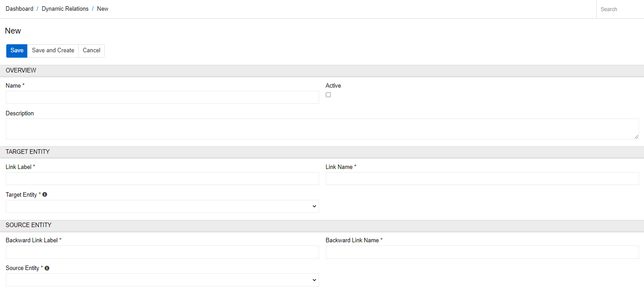
Task: Focus the Name input field
Action: pos(162,97)
